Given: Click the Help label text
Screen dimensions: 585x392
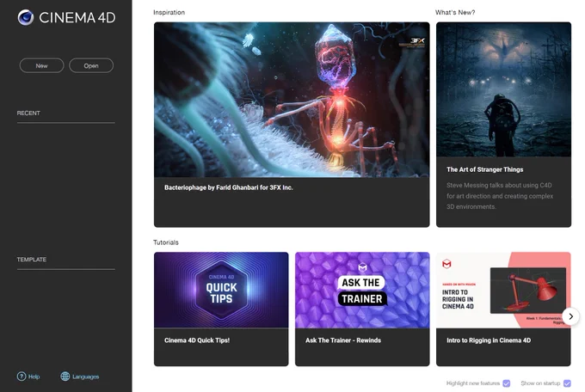Looking at the screenshot, I should pos(34,377).
